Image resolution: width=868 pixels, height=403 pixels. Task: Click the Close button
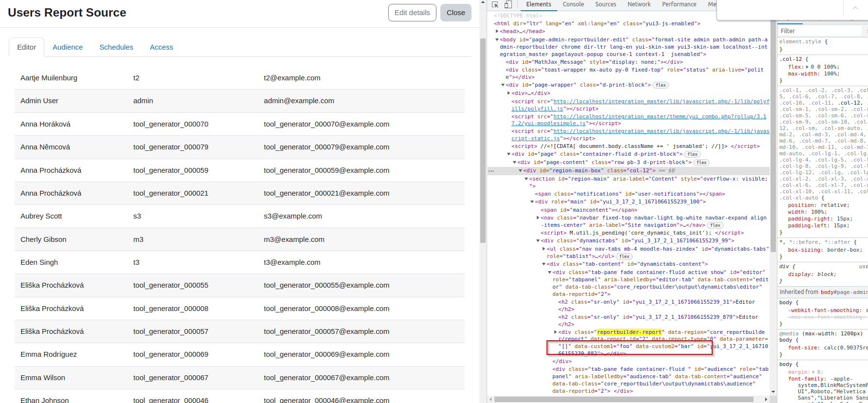pyautogui.click(x=456, y=13)
